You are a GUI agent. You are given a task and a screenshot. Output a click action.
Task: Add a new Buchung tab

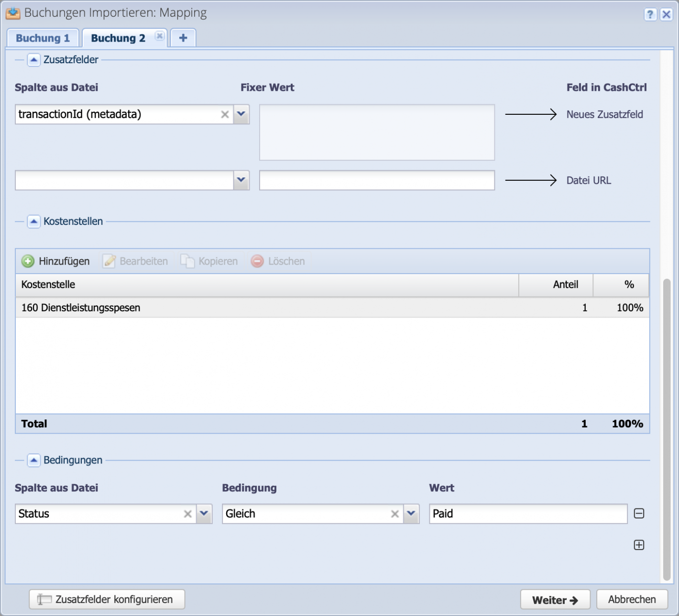click(x=183, y=37)
